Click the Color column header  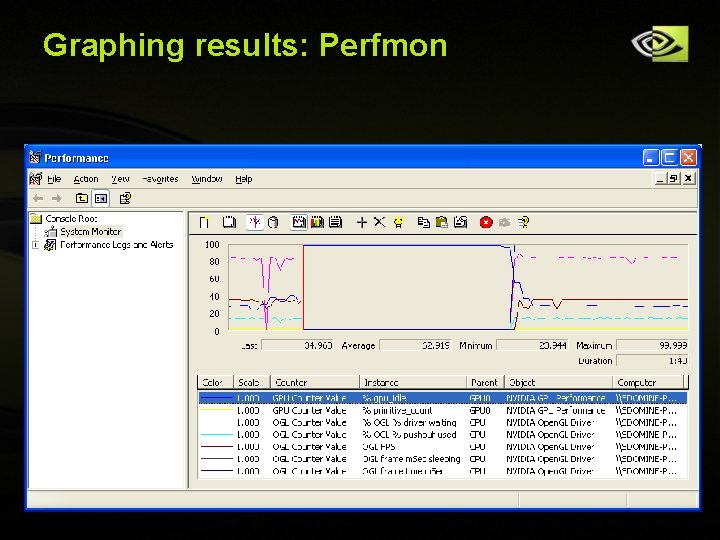point(215,382)
